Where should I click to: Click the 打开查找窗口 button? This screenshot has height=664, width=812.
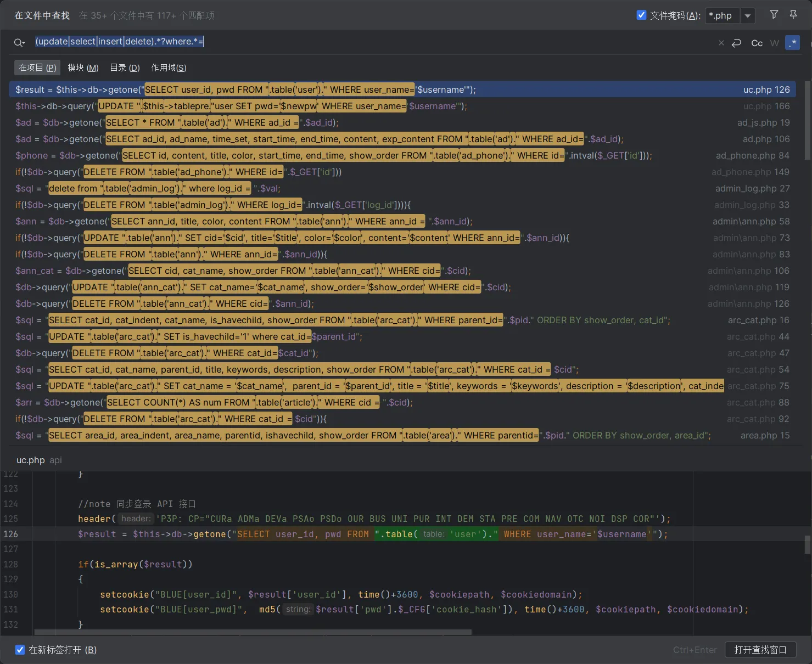(x=760, y=650)
